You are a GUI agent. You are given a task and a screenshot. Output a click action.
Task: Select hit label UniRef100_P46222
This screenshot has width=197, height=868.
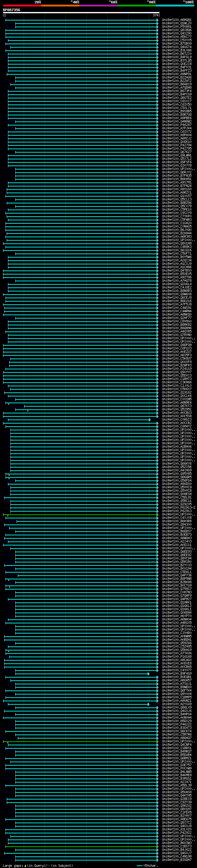pyautogui.click(x=177, y=724)
